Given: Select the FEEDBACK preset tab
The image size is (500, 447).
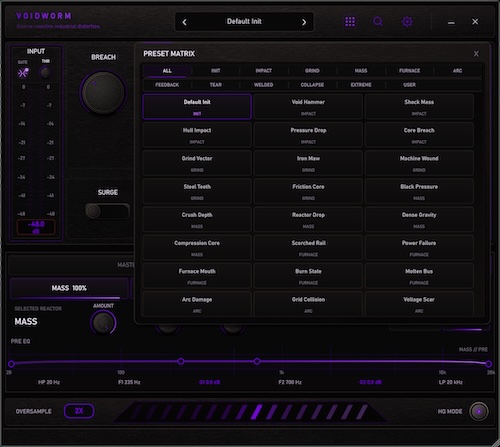Looking at the screenshot, I should (x=167, y=85).
